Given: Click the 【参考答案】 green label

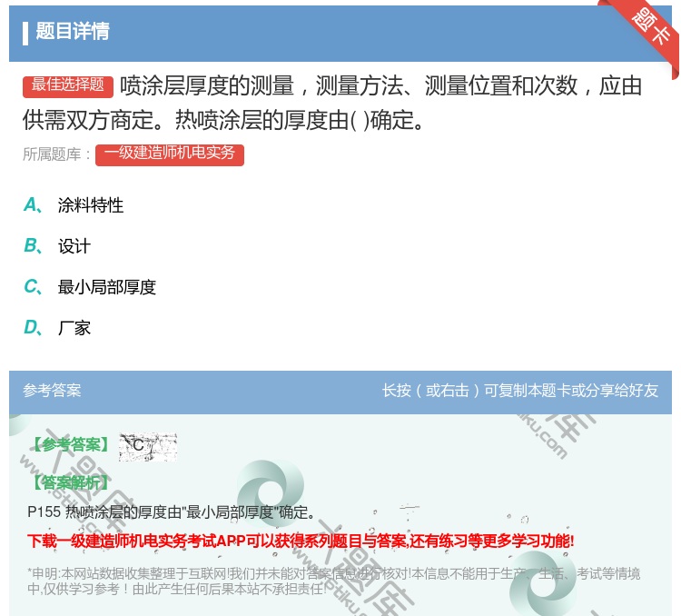Looking at the screenshot, I should (x=71, y=445).
